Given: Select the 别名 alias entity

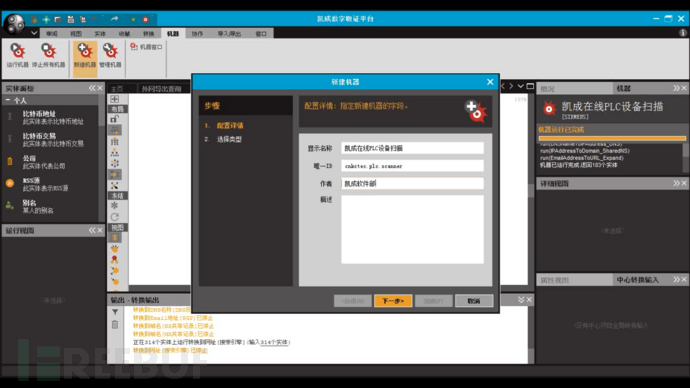Looking at the screenshot, I should [51, 206].
